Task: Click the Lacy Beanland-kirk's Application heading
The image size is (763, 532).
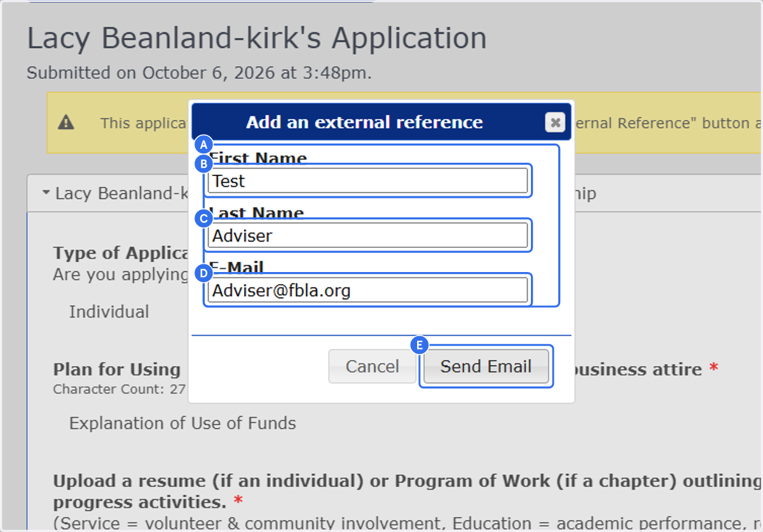Action: 257,39
